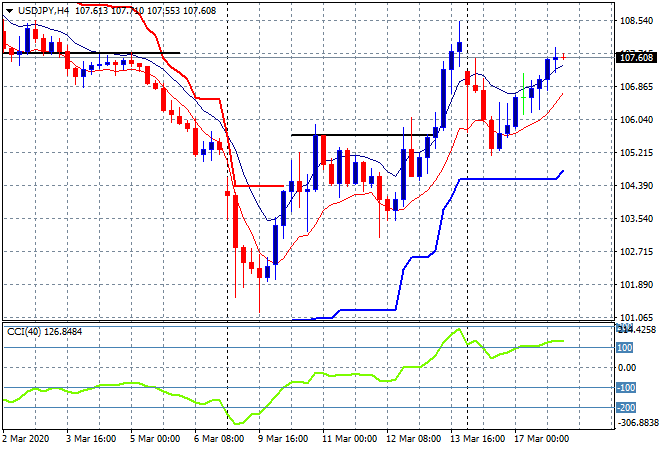Click the 108.540 price axis label
Screen dimensions: 660x450
635,20
